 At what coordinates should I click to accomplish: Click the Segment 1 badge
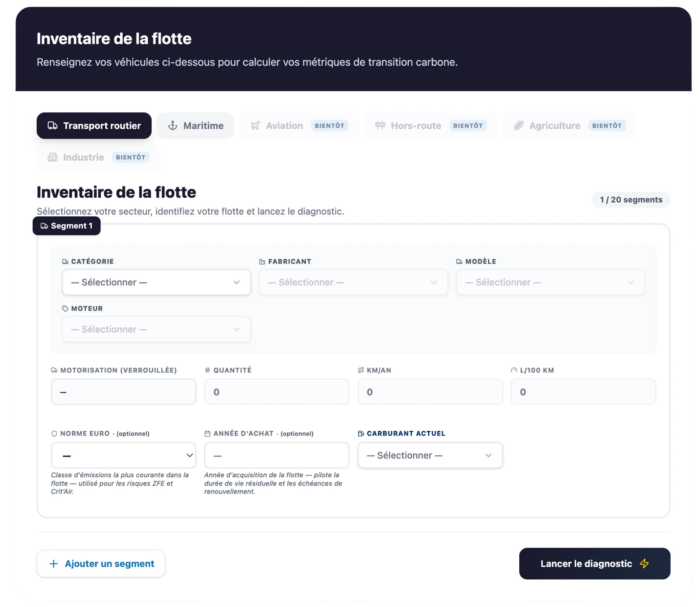(x=66, y=226)
